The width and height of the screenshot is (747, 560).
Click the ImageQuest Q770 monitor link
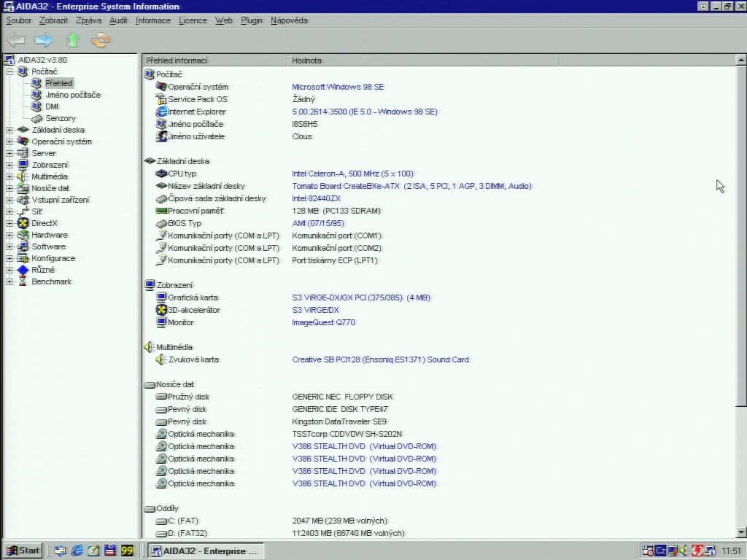(x=323, y=322)
